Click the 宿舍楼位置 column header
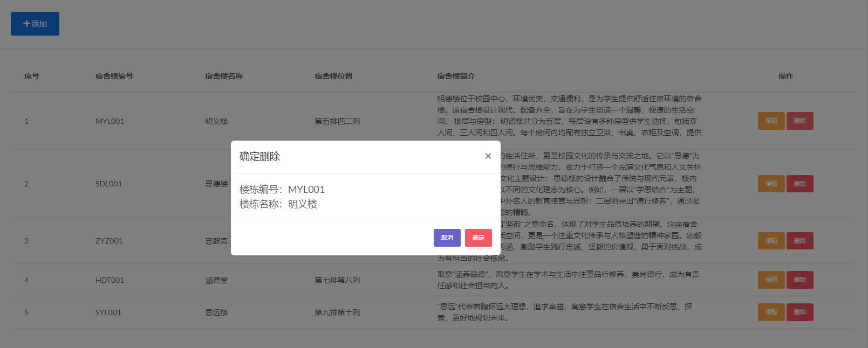The image size is (868, 348). (334, 76)
